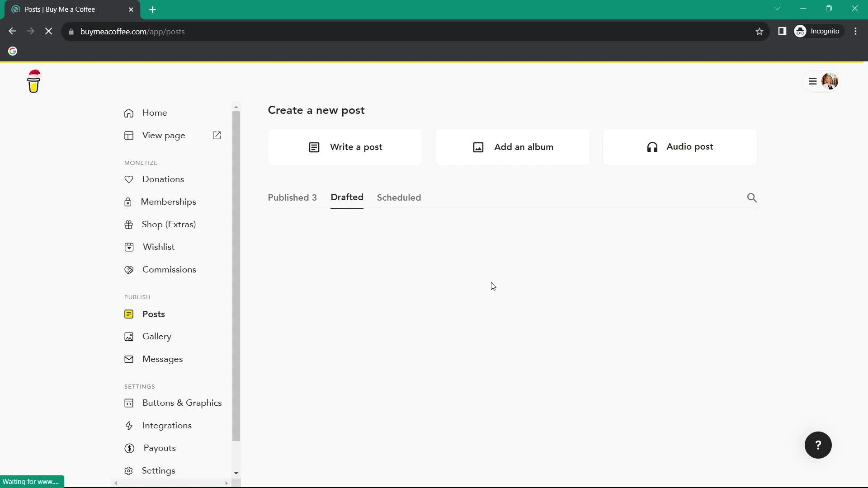The image size is (868, 488).
Task: Click the Audio post headphones icon
Action: click(x=653, y=146)
